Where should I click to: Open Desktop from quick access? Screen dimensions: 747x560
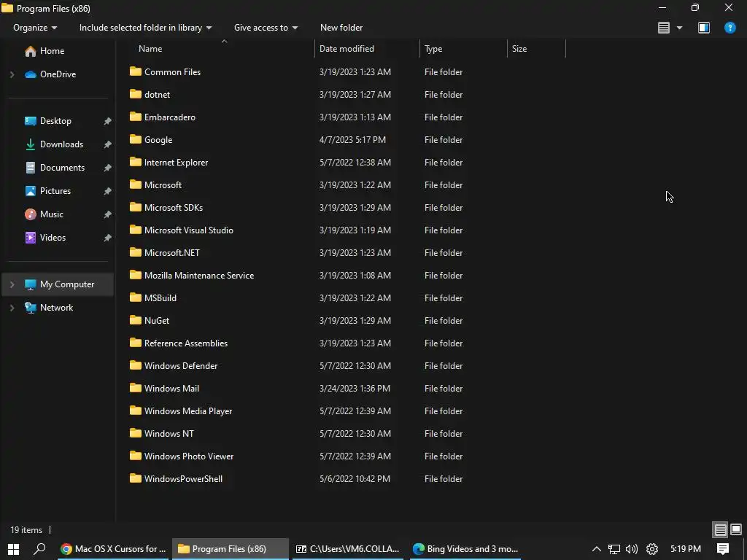55,121
